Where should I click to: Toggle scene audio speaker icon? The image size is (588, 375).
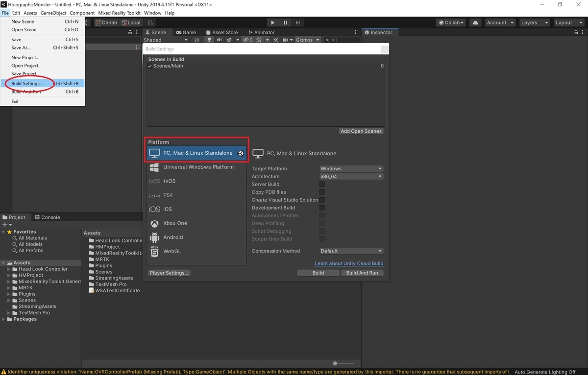point(219,40)
